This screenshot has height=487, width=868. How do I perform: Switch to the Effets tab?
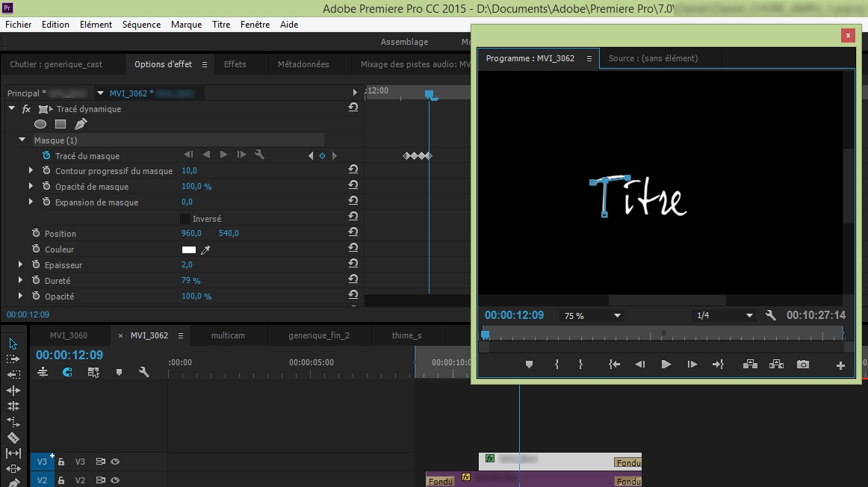tap(235, 64)
